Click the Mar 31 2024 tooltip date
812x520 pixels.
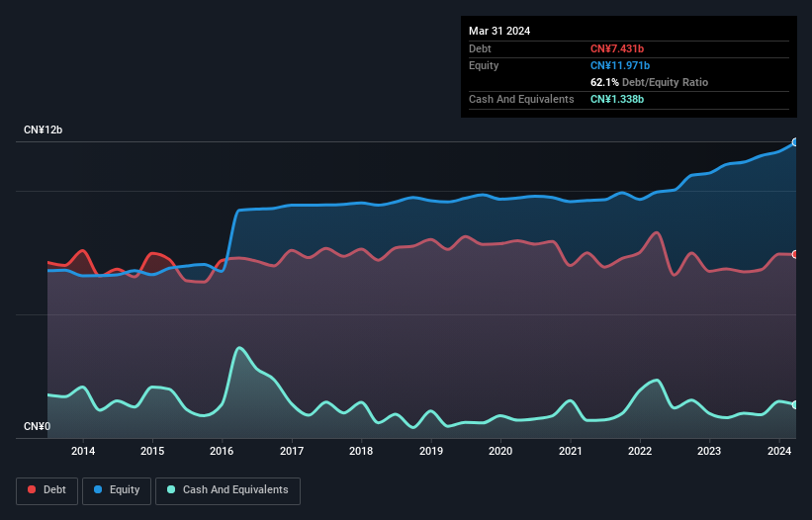click(x=499, y=31)
